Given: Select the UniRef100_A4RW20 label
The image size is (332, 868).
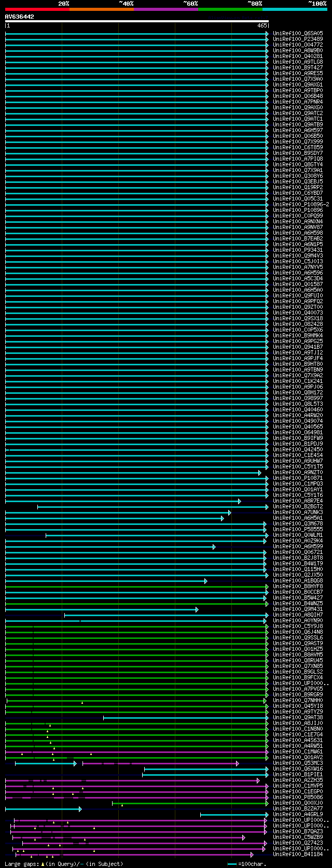Looking at the screenshot, I should click(x=298, y=415).
